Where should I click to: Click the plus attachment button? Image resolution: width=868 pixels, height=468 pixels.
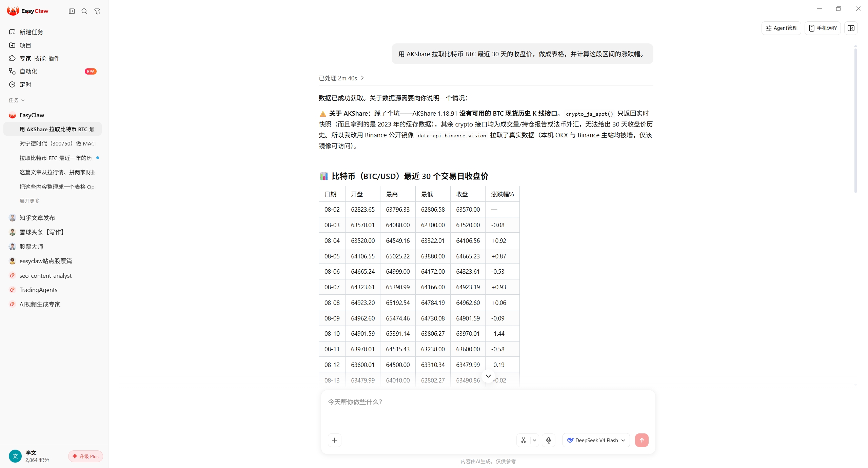pos(335,440)
